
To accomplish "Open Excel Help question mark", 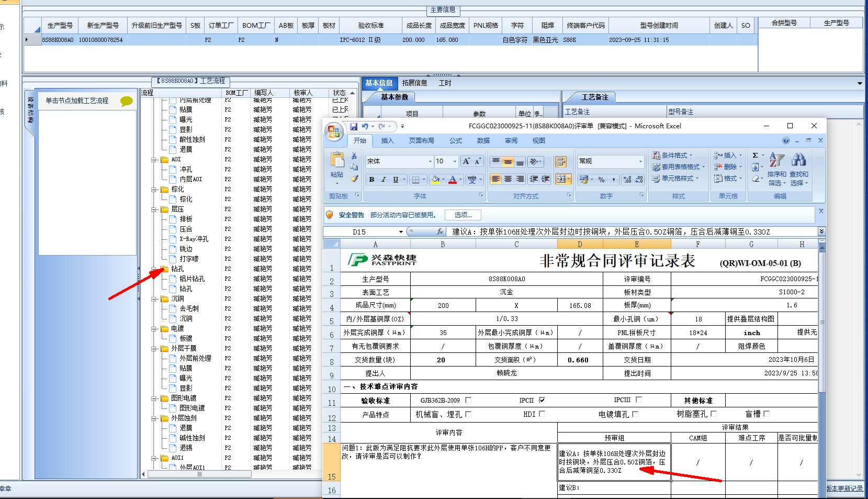I will point(786,140).
